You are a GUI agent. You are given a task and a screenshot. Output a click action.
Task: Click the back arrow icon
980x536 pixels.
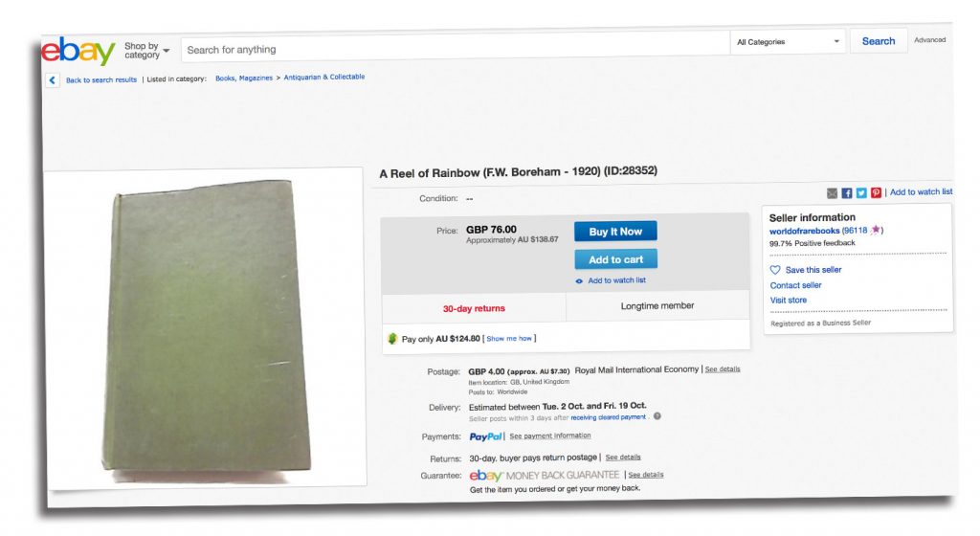[x=53, y=80]
